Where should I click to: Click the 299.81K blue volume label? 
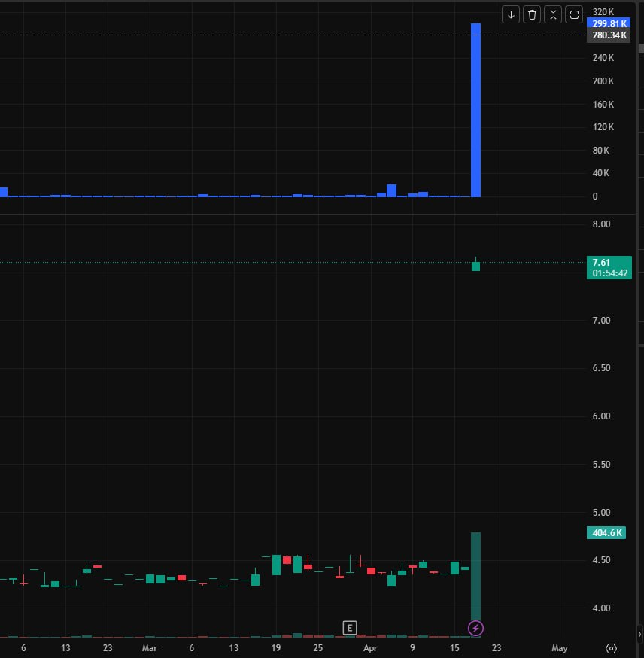pos(609,23)
